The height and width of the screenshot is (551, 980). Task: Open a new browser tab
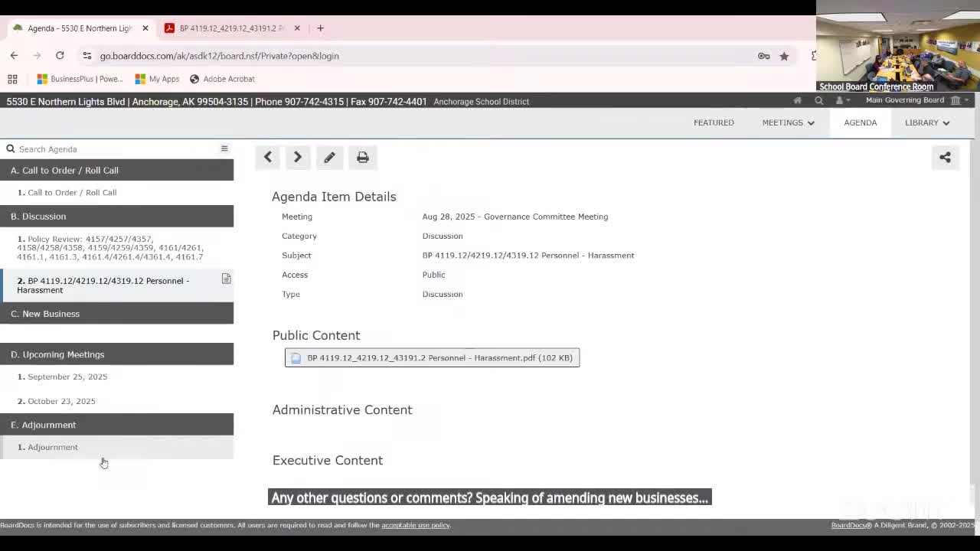coord(320,28)
